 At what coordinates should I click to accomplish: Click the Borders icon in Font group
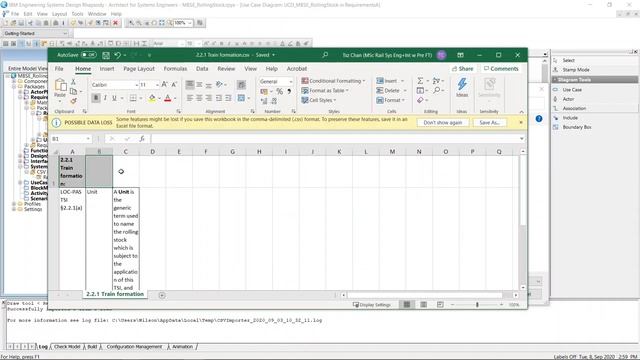(x=133, y=98)
